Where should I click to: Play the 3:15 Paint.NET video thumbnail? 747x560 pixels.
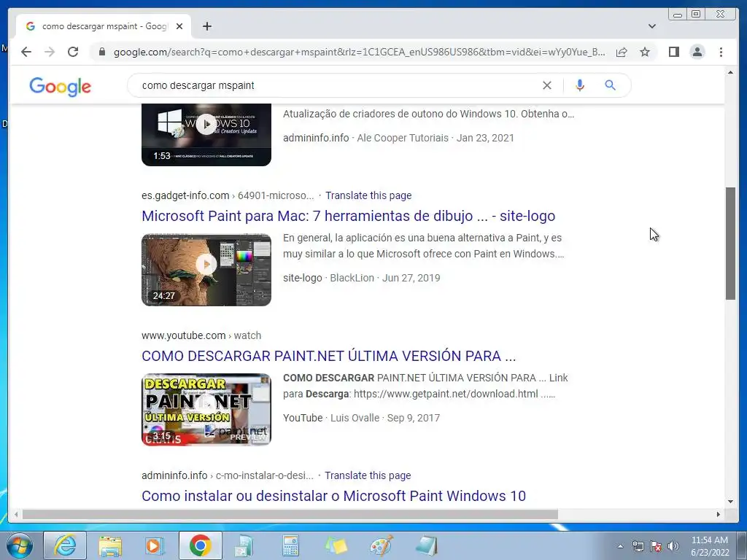206,410
